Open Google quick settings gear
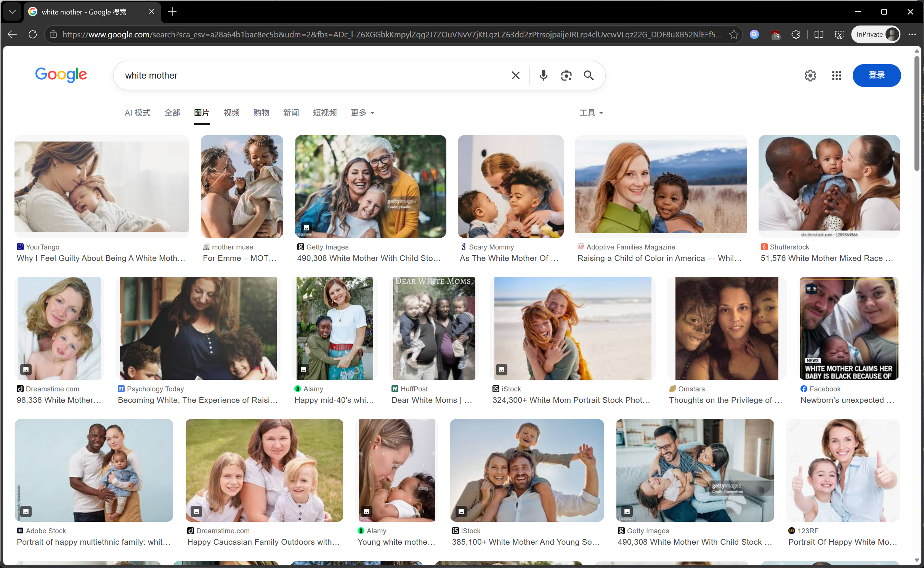924x568 pixels. point(810,76)
